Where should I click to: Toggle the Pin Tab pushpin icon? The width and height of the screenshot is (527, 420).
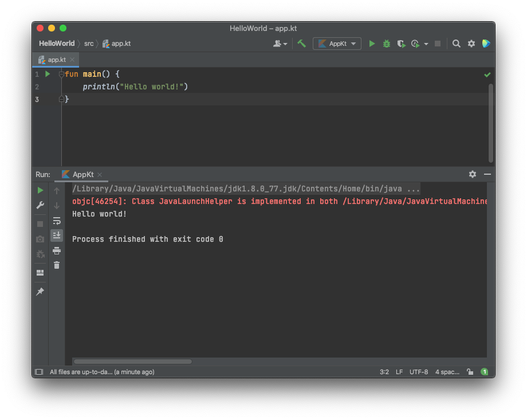point(40,291)
